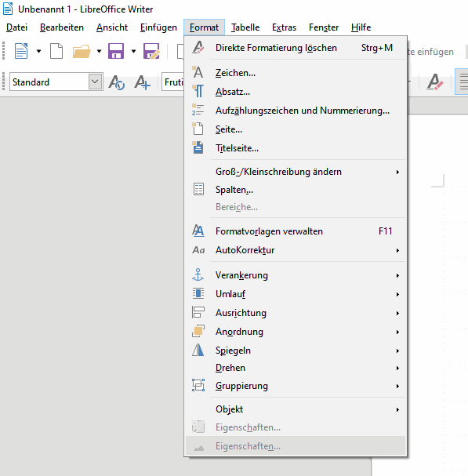Expand the Open recent files arrow
Image resolution: width=468 pixels, height=476 pixels.
(x=99, y=51)
